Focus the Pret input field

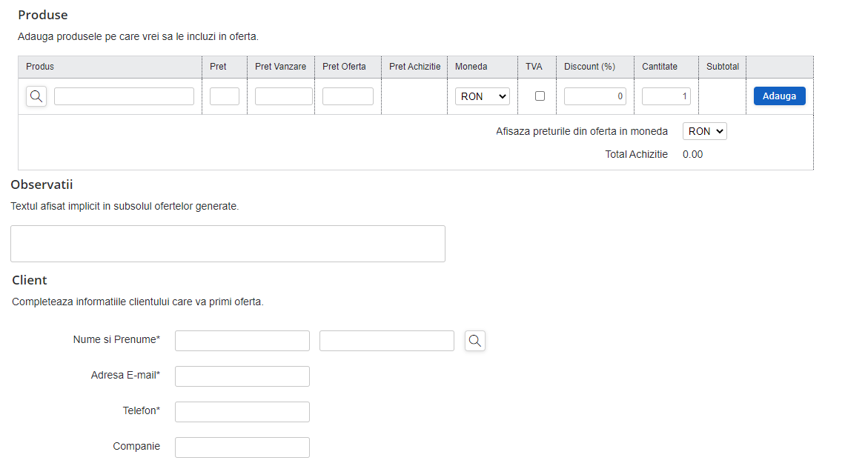click(x=225, y=96)
